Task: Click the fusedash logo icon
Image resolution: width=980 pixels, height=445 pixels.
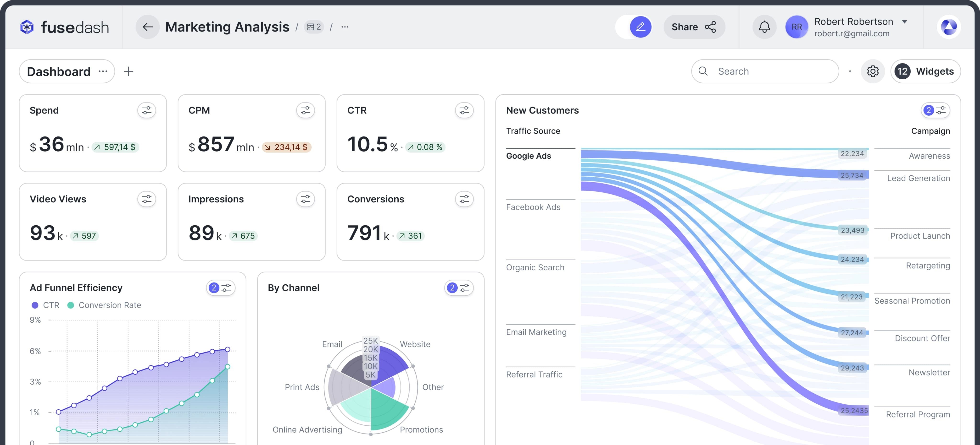Action: click(27, 27)
